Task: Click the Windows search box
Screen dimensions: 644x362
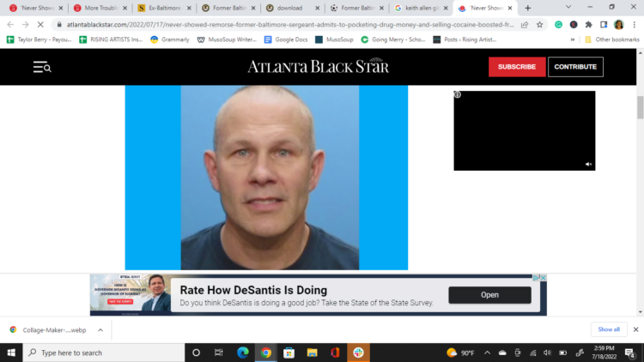Action: [x=104, y=353]
